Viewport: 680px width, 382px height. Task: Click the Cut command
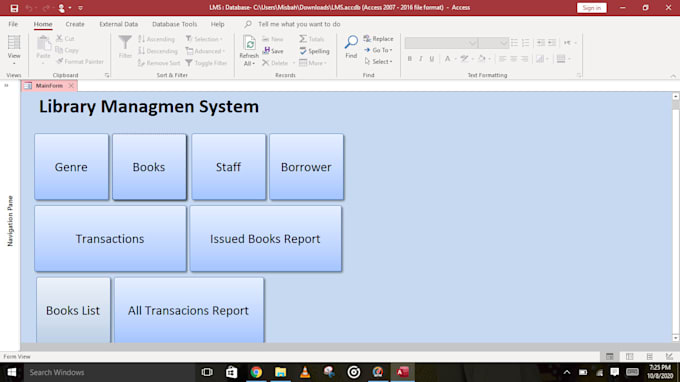65,39
